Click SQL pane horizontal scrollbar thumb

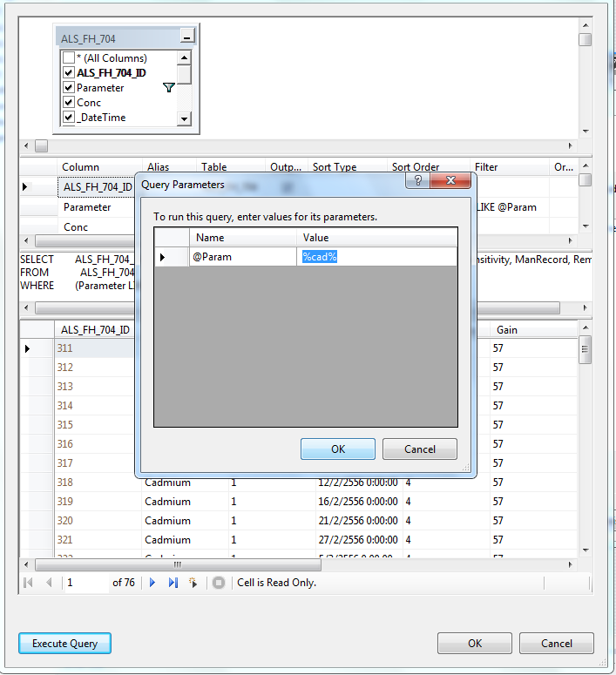297,307
